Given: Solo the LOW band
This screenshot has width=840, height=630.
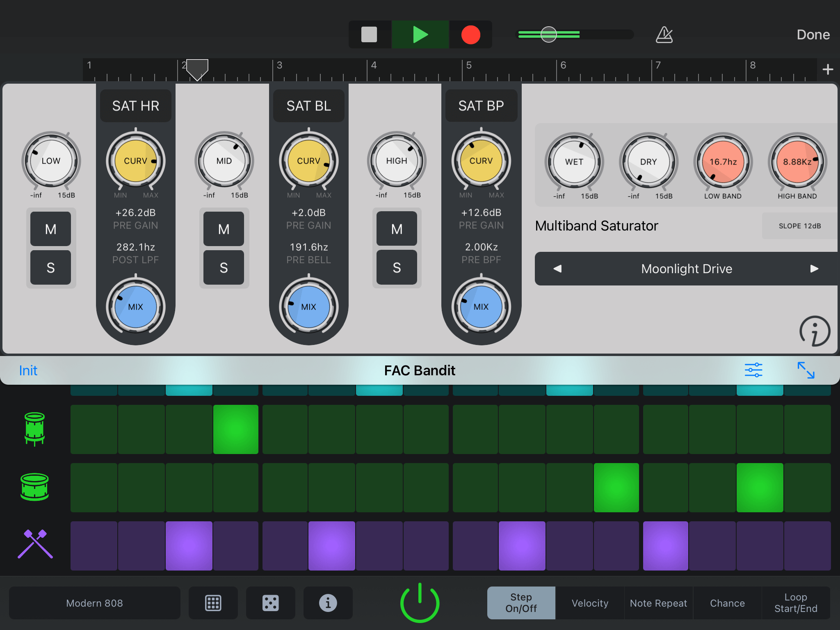Looking at the screenshot, I should tap(51, 267).
